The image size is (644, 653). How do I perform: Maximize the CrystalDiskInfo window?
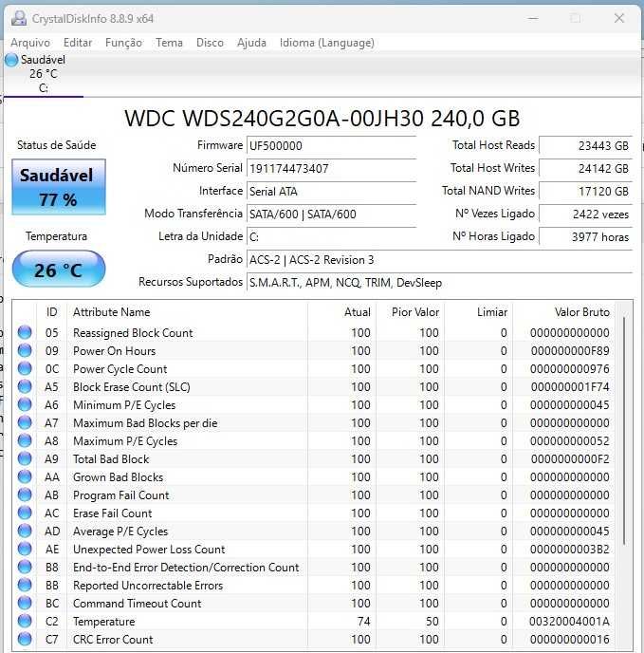coord(576,18)
